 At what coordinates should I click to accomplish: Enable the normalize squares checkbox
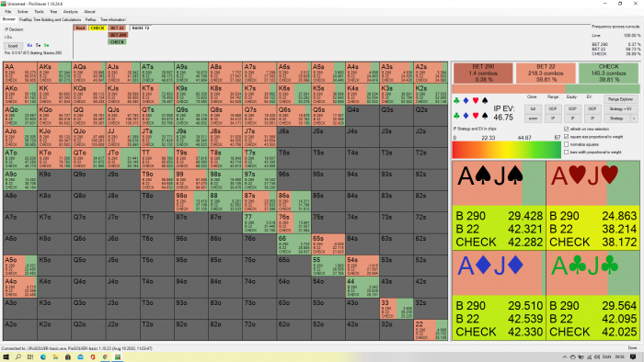coord(567,144)
